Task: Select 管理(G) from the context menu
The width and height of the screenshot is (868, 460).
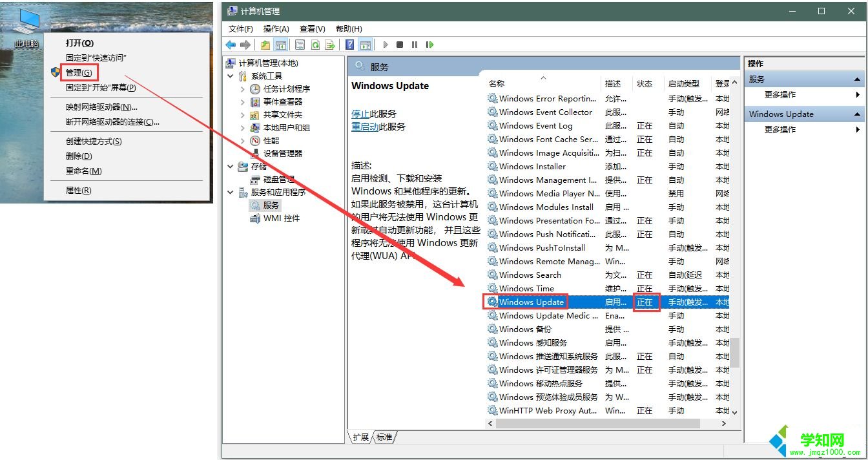Action: coord(77,73)
